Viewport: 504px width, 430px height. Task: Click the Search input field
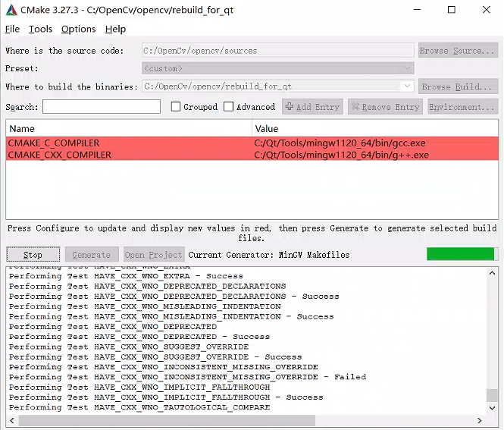[102, 106]
